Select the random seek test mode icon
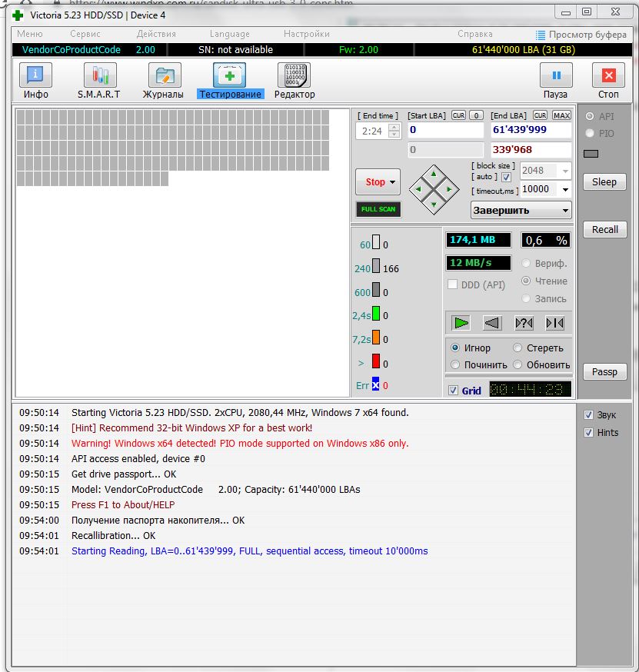The height and width of the screenshot is (672, 639). [524, 323]
